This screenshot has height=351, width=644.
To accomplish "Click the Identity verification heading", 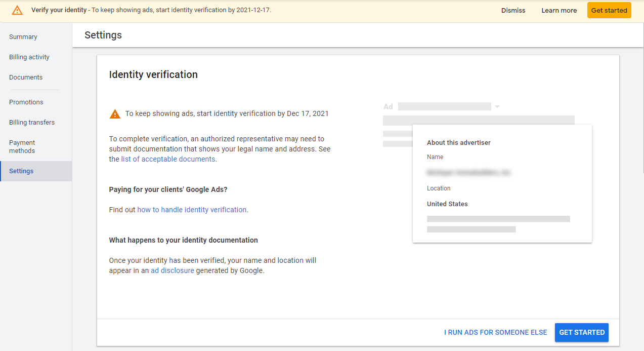I will [x=153, y=74].
